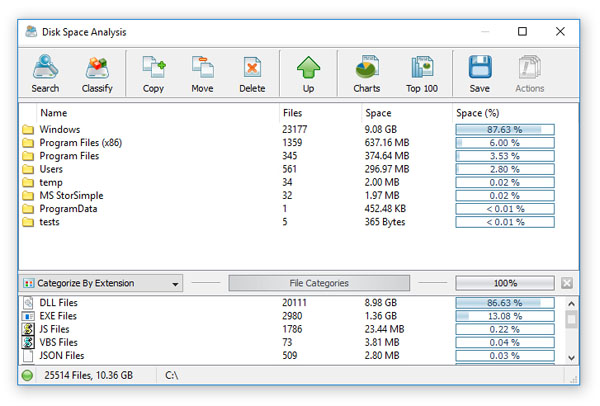This screenshot has width=600, height=406.
Task: Select the EXE Files category name
Action: pyautogui.click(x=58, y=316)
